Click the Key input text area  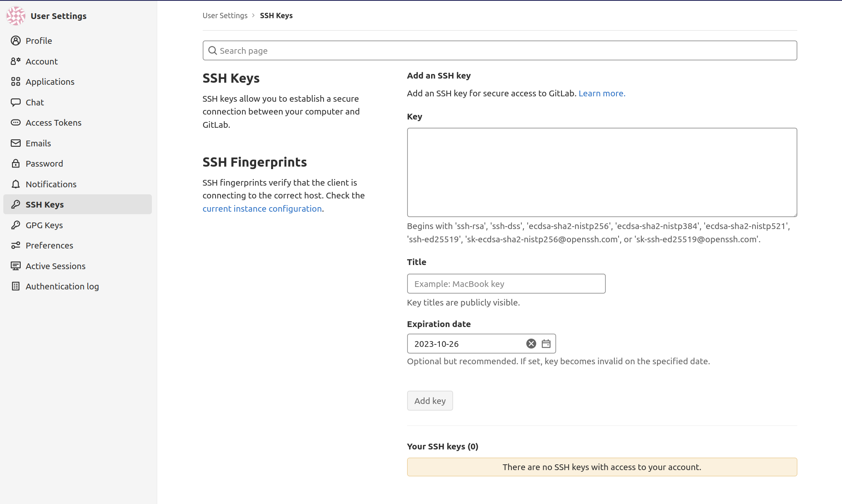coord(602,172)
